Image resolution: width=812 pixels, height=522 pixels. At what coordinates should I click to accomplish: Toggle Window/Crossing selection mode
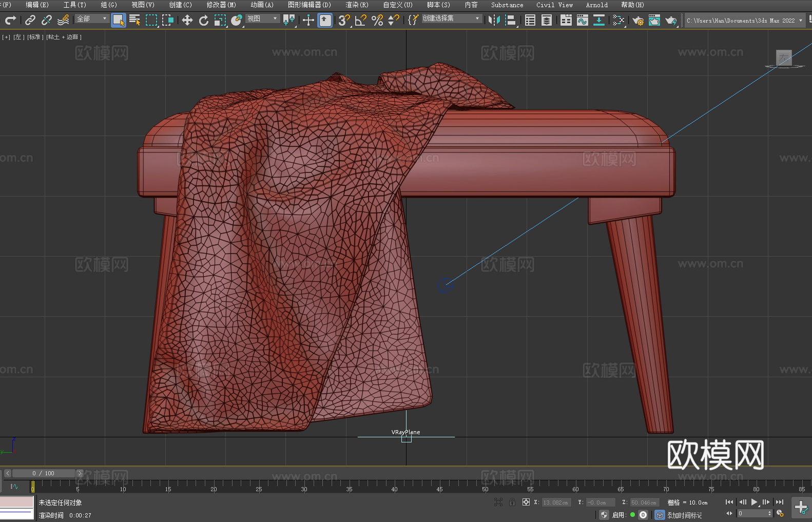coord(168,20)
